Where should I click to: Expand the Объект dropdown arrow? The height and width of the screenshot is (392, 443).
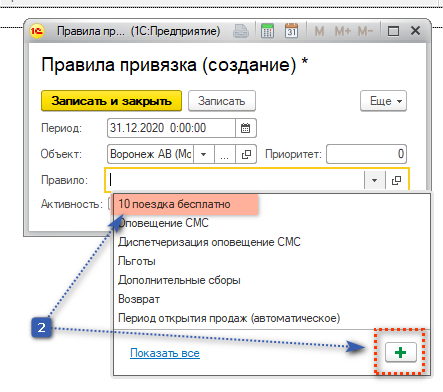[x=203, y=154]
